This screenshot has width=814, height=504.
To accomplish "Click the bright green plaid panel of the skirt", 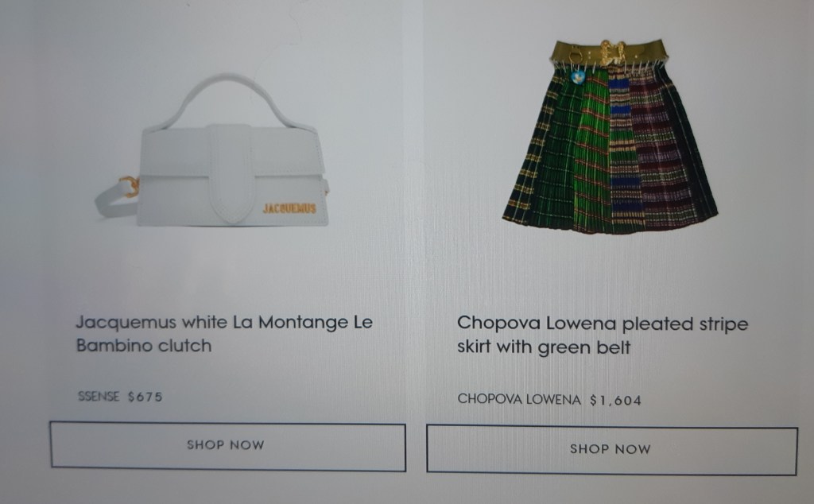I will pos(591,150).
